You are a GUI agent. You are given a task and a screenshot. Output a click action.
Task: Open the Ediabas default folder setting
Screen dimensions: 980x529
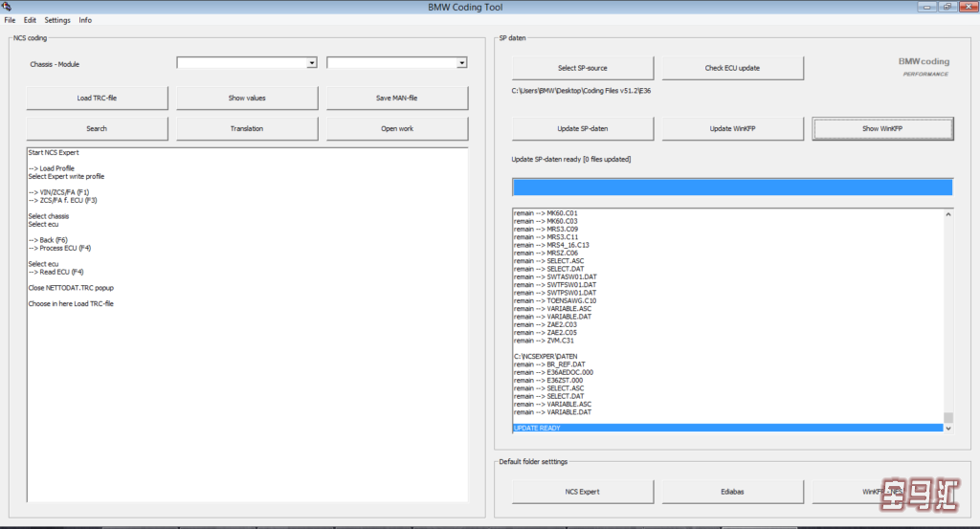click(732, 492)
